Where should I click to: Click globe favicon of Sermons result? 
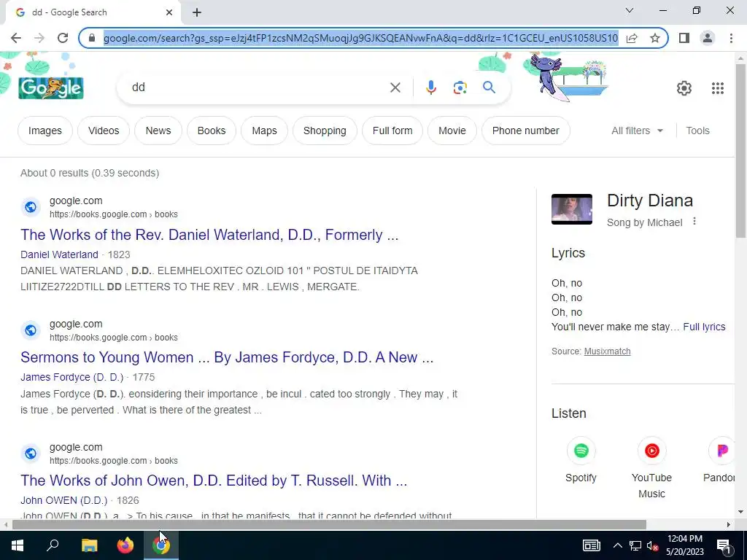pyautogui.click(x=31, y=330)
